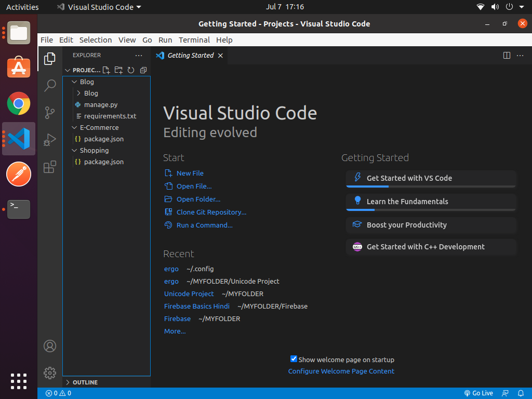Open the Edit menu

tap(66, 40)
